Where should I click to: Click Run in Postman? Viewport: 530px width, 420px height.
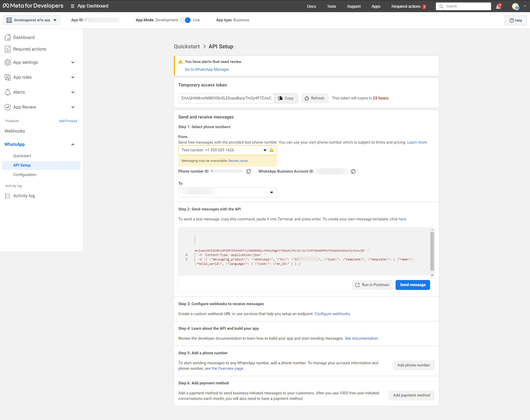(x=372, y=285)
